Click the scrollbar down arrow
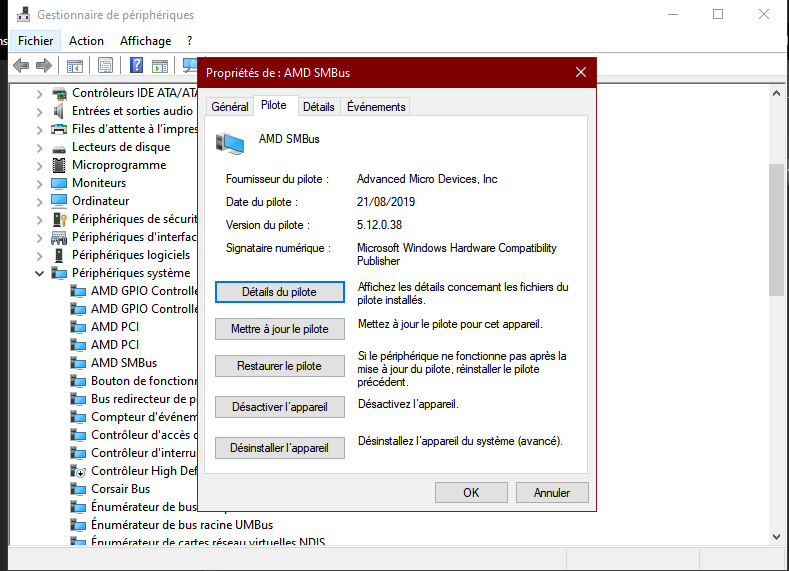 point(776,537)
